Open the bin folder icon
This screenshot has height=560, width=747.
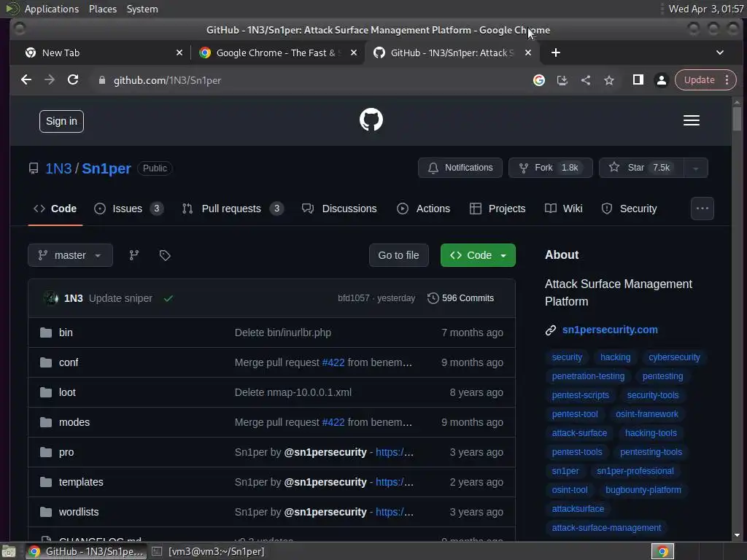click(x=46, y=332)
